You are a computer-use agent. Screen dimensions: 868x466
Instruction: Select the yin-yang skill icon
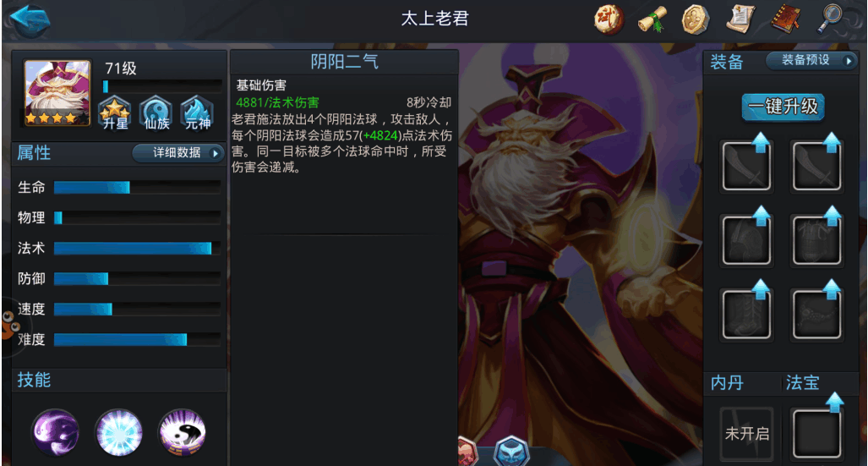182,432
